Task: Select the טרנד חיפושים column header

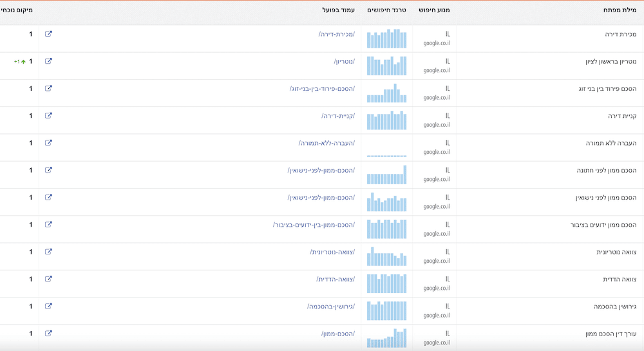Action: pos(386,11)
